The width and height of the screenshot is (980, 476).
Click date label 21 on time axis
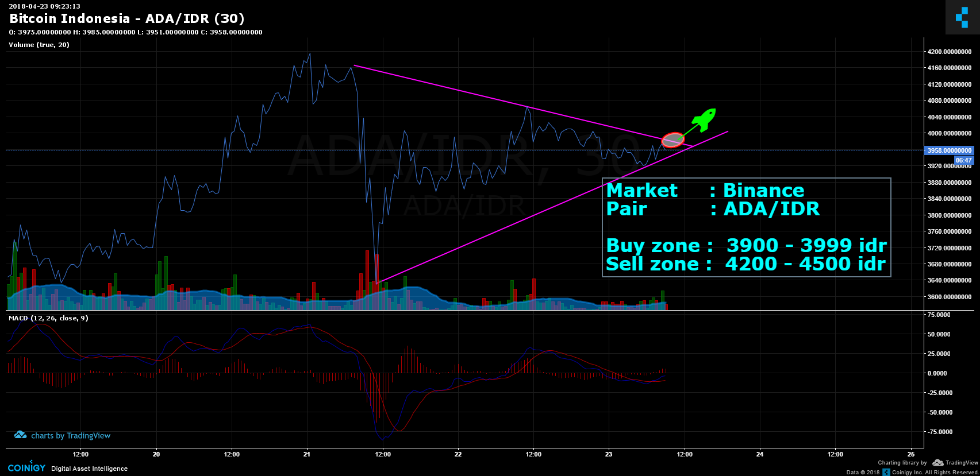pos(307,454)
